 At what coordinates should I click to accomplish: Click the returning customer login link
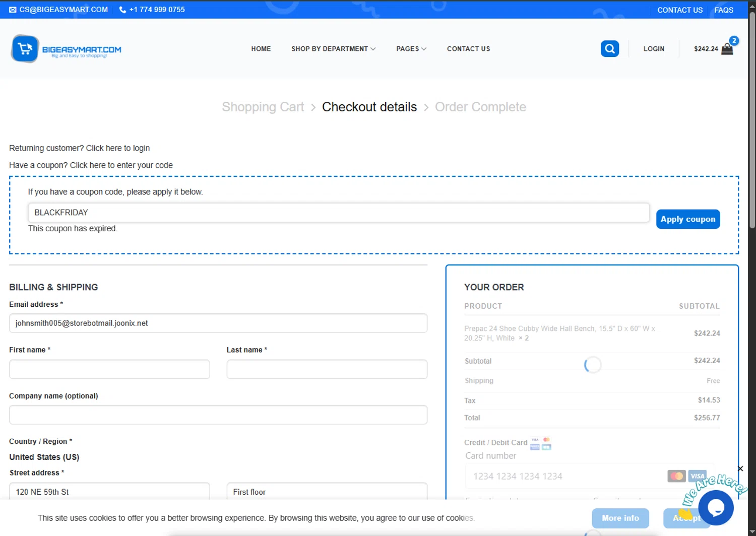[117, 148]
